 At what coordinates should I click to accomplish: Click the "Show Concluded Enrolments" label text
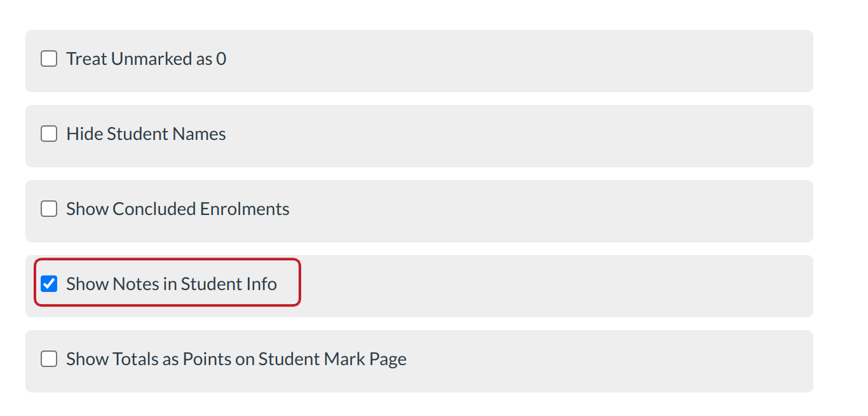(x=178, y=209)
